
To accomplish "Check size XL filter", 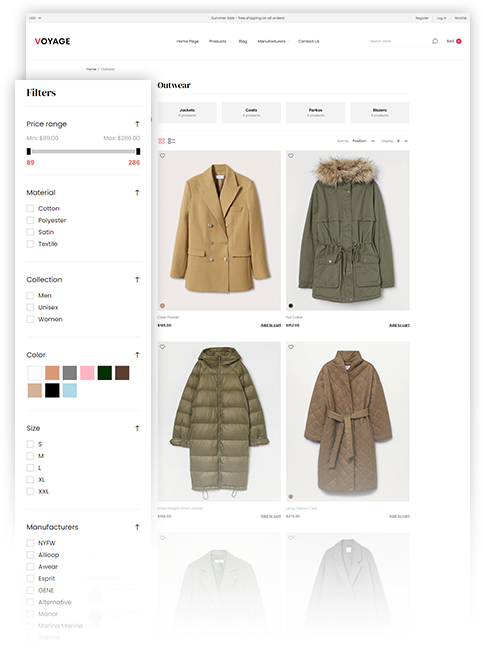I will tap(30, 480).
